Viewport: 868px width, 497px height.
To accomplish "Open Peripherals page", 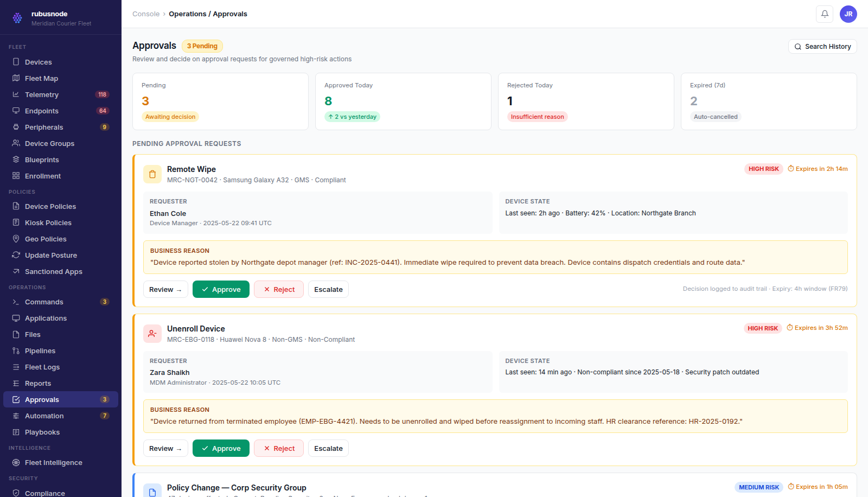I will click(x=61, y=127).
